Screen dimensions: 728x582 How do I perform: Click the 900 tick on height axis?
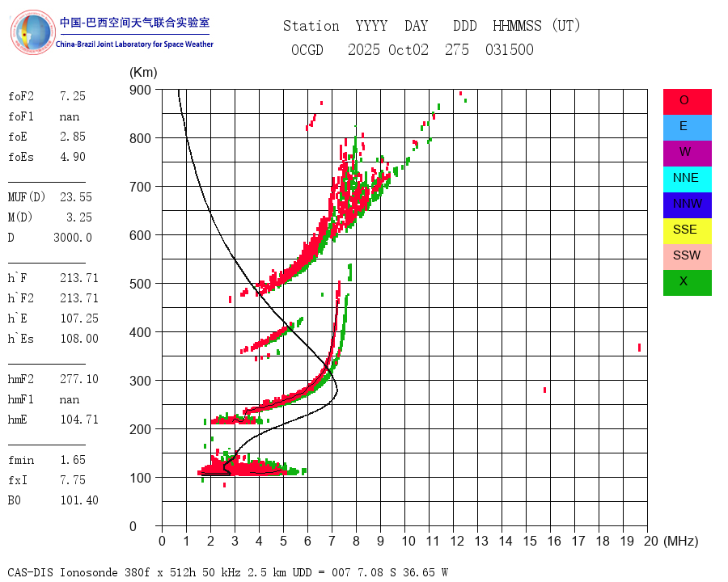coord(140,90)
